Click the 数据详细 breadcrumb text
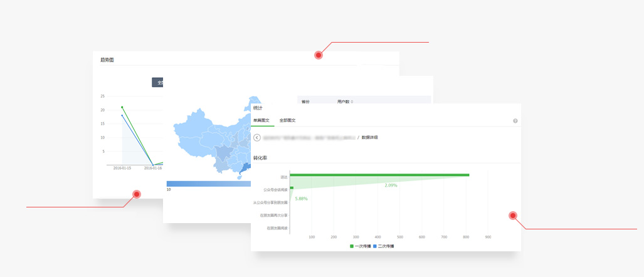The width and height of the screenshot is (644, 277). 370,137
